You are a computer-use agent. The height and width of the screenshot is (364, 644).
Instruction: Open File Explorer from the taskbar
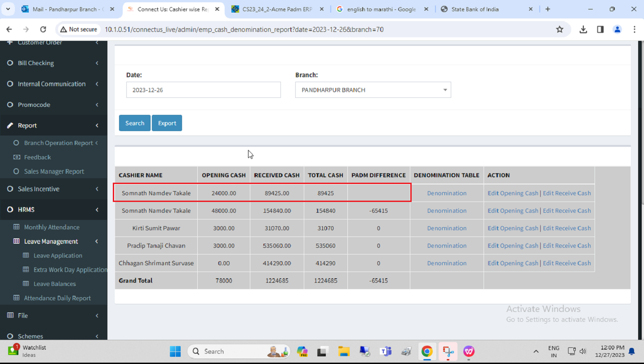click(344, 351)
